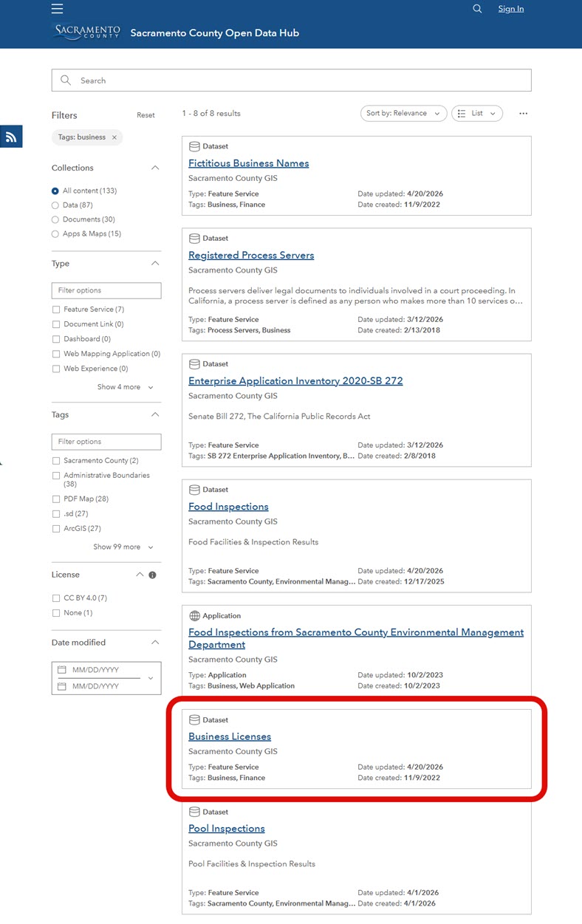Collapse the License filter section
Screen dimensions: 582x924
140,575
